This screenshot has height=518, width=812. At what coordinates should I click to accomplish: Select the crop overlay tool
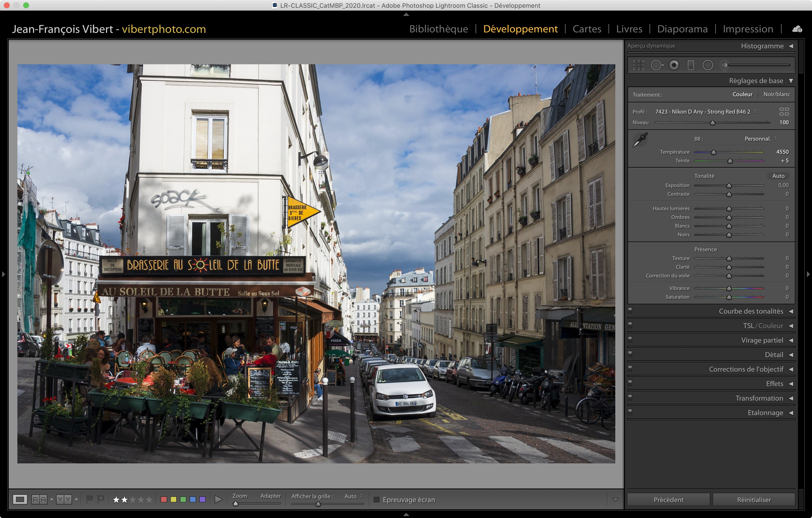point(638,65)
